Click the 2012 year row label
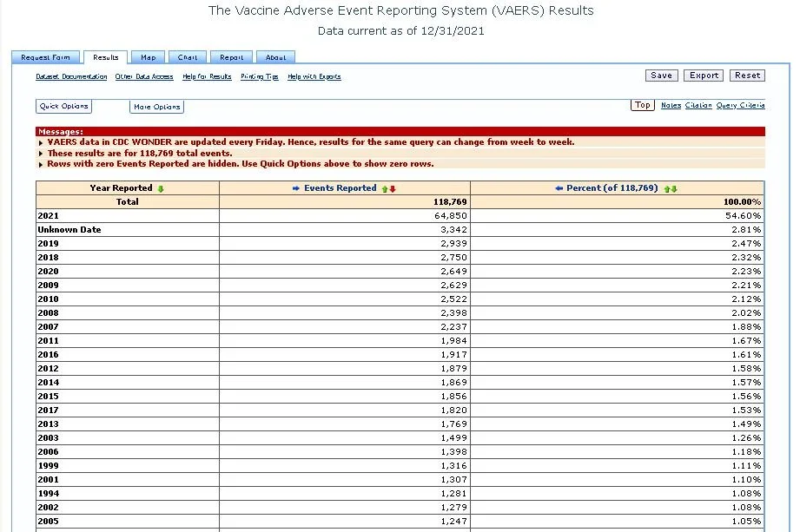This screenshot has width=800, height=532. pyautogui.click(x=48, y=369)
